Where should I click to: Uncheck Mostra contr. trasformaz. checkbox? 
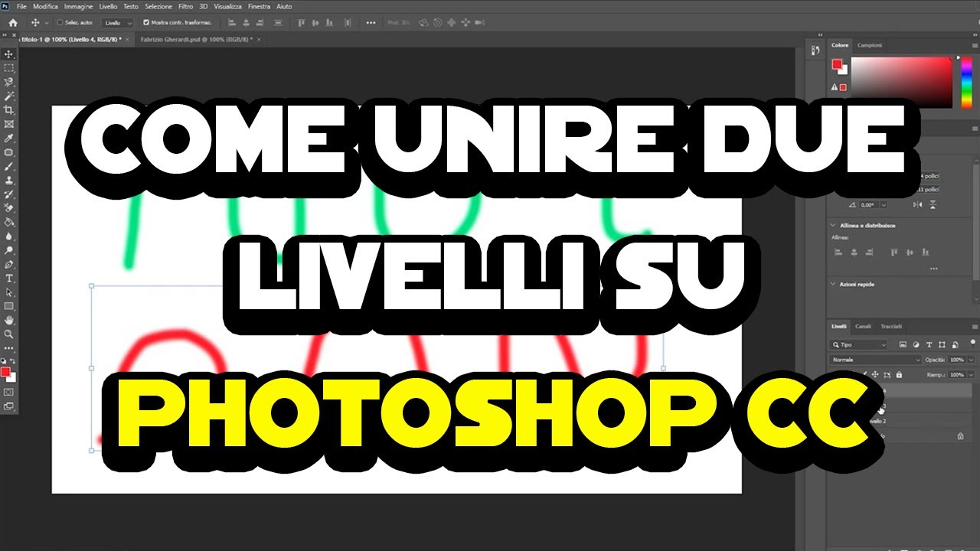tap(147, 23)
